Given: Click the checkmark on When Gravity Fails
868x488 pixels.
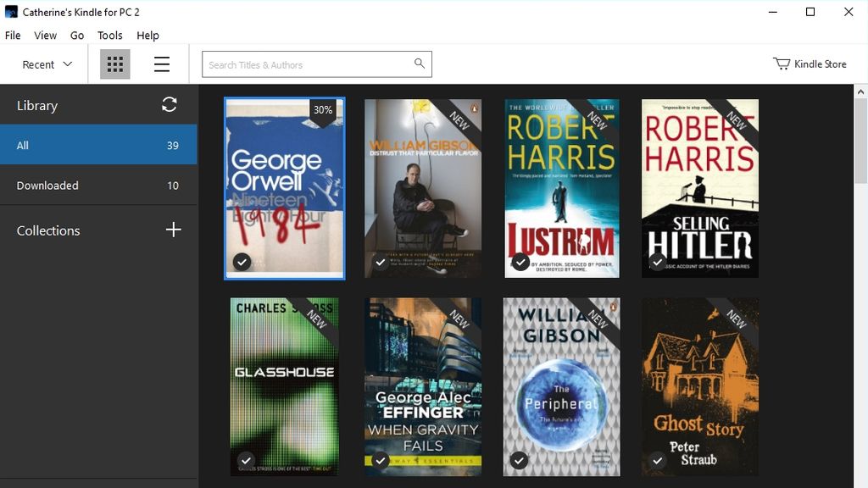Looking at the screenshot, I should tap(380, 461).
